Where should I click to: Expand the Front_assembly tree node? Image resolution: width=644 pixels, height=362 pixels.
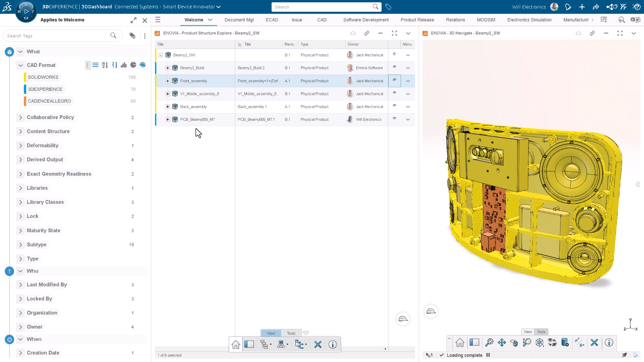coord(167,81)
